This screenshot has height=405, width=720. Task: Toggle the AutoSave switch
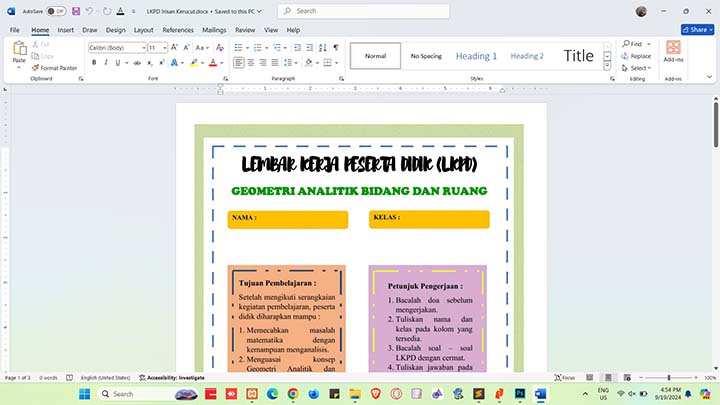[x=56, y=11]
